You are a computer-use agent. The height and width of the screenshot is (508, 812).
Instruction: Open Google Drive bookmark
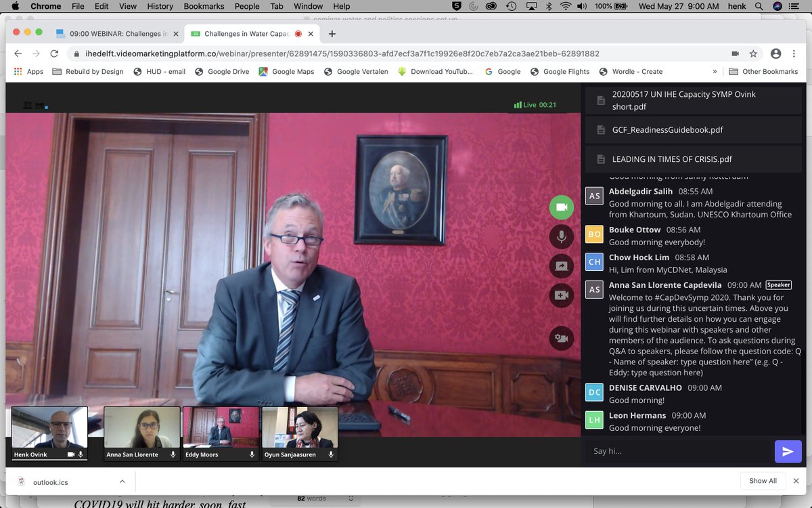222,71
